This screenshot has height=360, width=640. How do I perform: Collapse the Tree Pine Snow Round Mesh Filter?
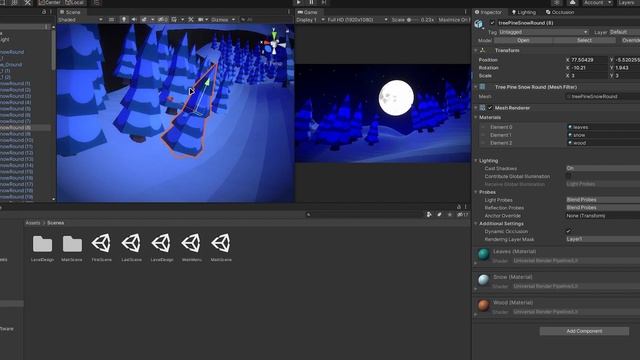click(x=476, y=87)
